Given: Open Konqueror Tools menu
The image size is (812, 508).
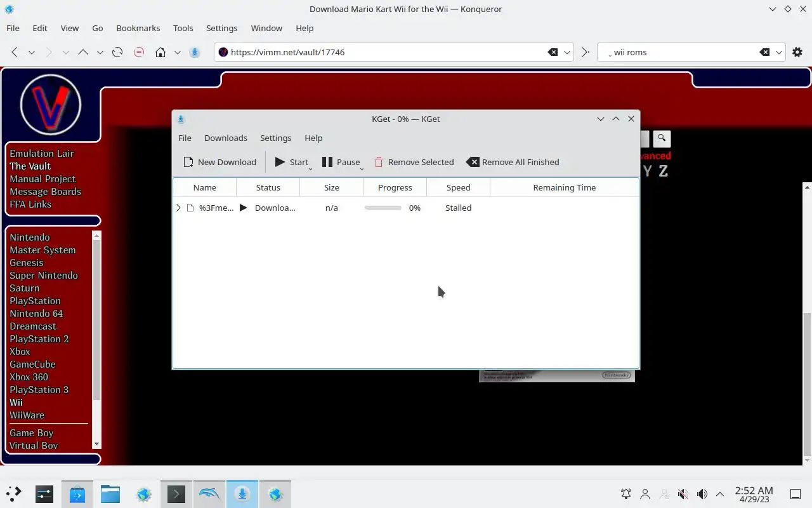Looking at the screenshot, I should pos(183,28).
